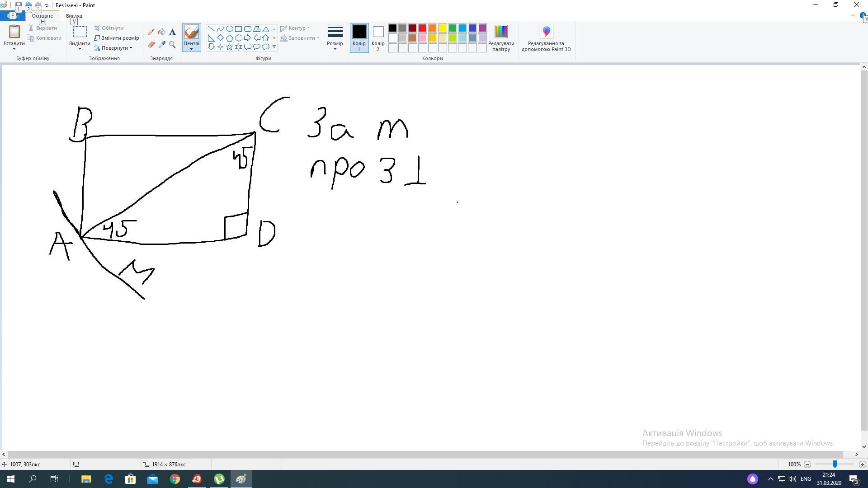
Task: Activate Колір 2 color selector
Action: 378,38
